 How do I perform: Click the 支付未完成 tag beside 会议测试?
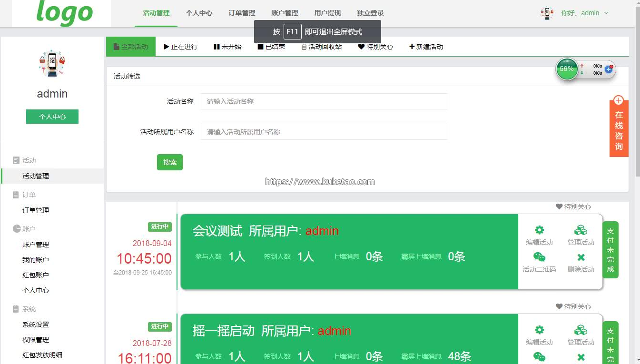(x=610, y=249)
